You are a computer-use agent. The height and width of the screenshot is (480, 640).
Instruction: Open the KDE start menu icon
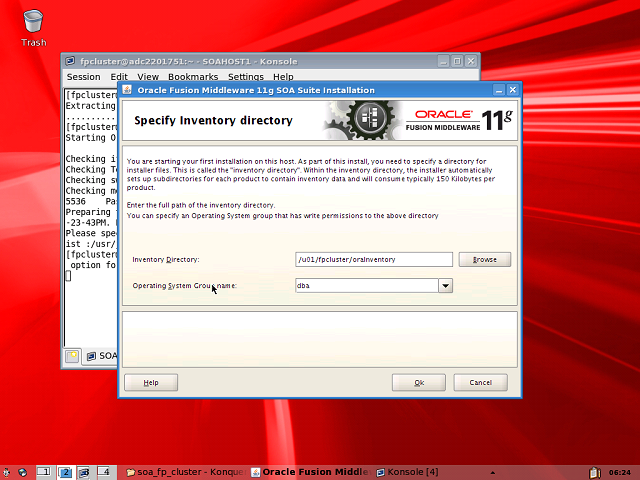(x=6, y=472)
